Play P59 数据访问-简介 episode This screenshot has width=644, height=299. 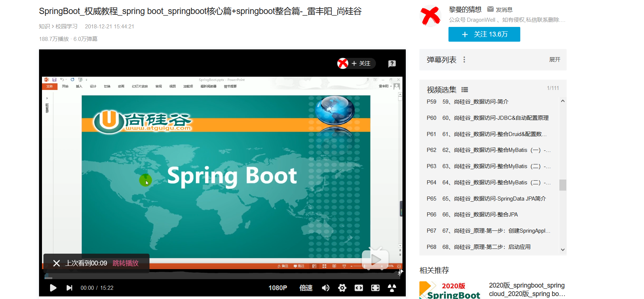pyautogui.click(x=489, y=102)
